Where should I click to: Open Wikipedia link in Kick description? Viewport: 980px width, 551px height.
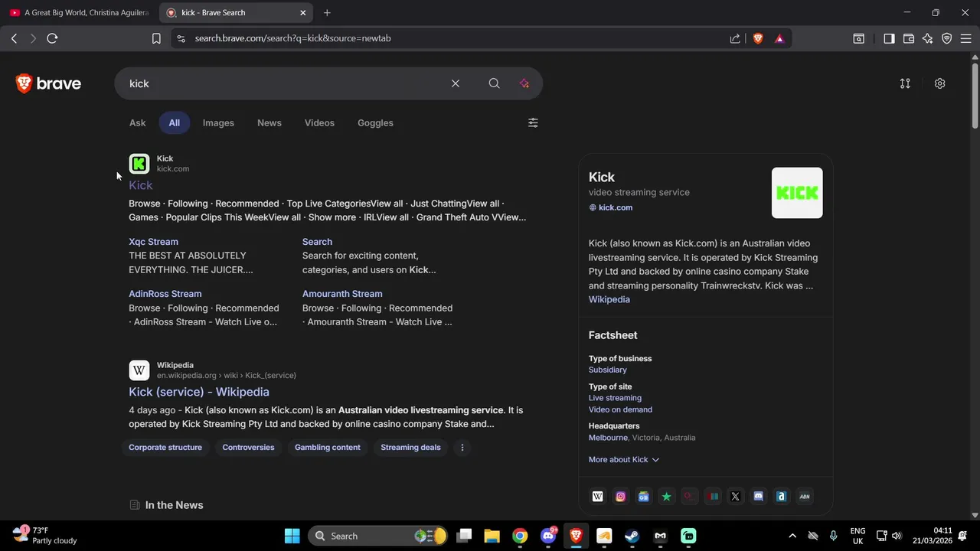pos(609,299)
